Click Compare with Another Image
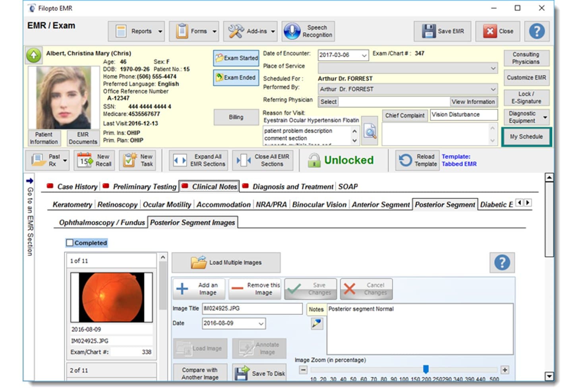Viewport: 588px width, 392px height. point(200,373)
